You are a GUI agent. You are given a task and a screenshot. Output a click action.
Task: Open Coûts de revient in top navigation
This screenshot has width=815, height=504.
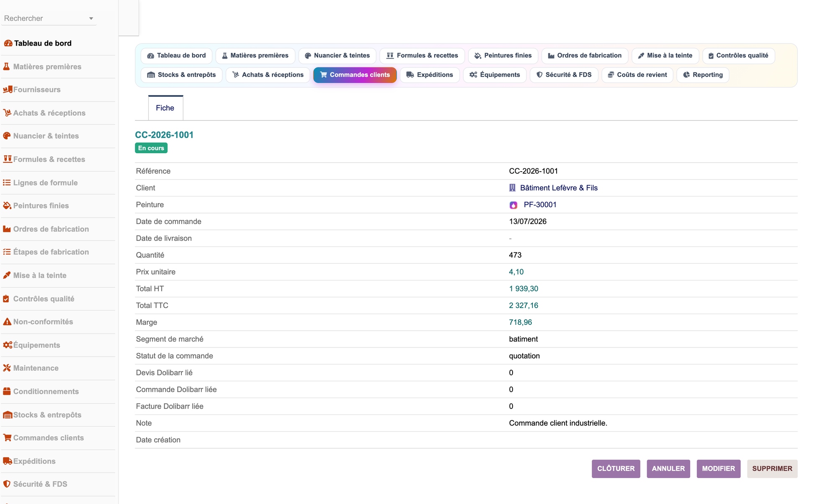(x=637, y=75)
